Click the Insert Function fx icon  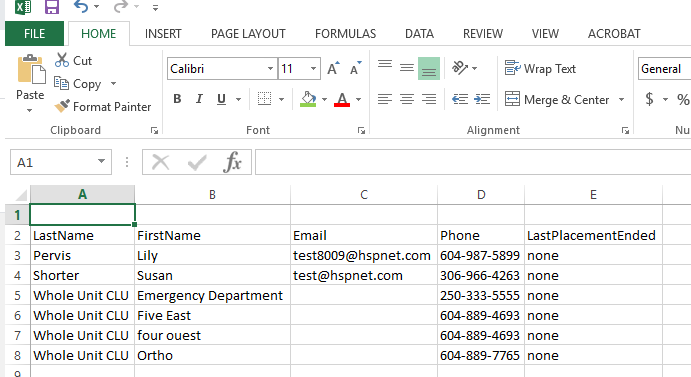tap(232, 162)
